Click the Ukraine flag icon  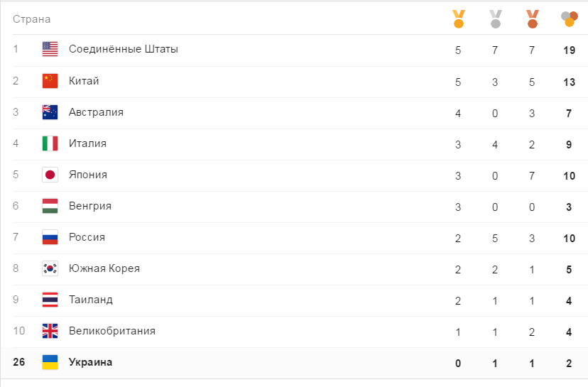click(x=50, y=362)
